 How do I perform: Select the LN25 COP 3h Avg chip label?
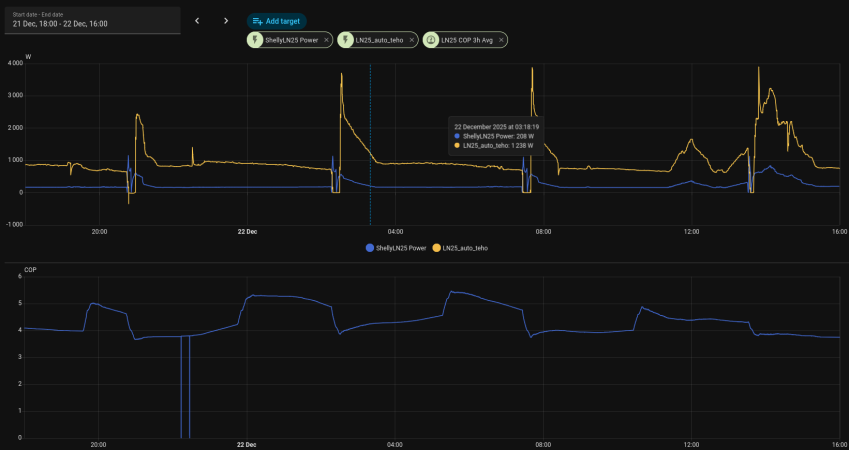[x=467, y=40]
